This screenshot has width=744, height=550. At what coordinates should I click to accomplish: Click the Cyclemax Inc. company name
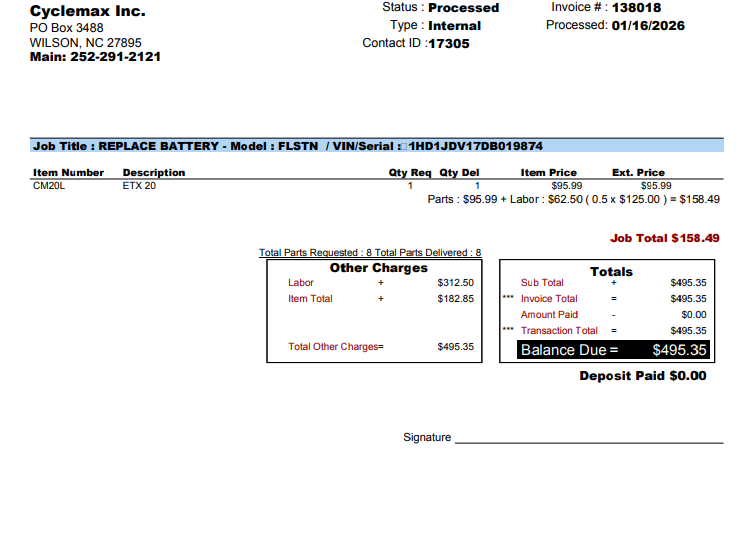87,11
